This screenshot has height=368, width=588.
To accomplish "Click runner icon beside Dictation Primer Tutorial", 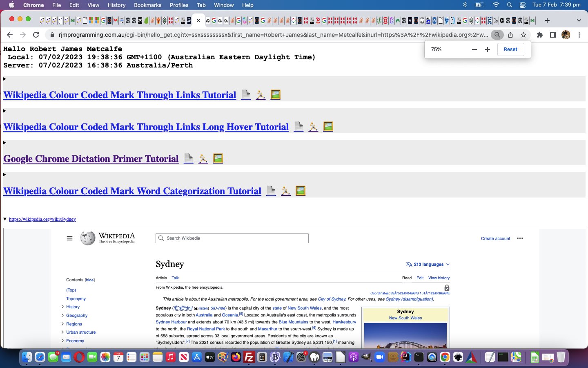I will 203,158.
